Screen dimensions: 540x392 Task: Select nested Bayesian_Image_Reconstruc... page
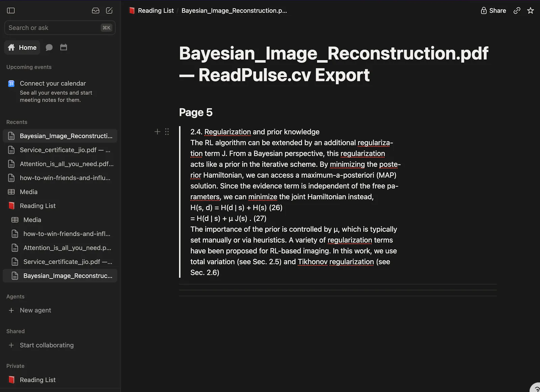tap(60, 276)
